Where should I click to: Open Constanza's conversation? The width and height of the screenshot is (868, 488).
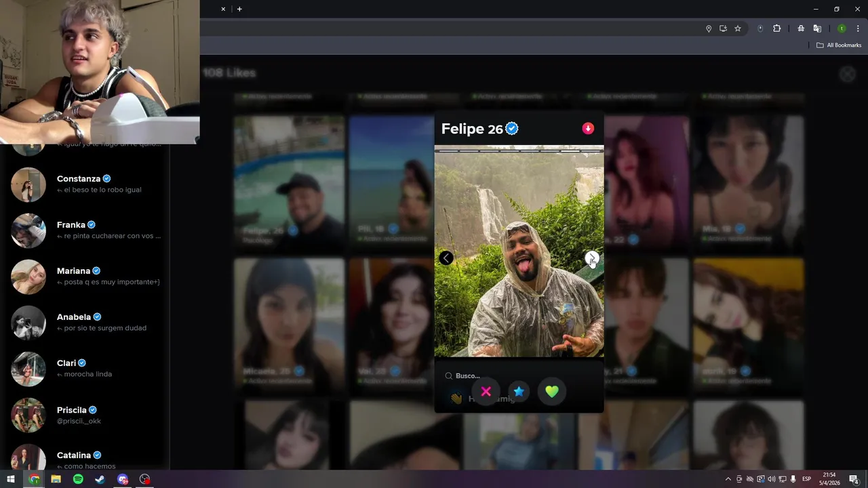(85, 184)
